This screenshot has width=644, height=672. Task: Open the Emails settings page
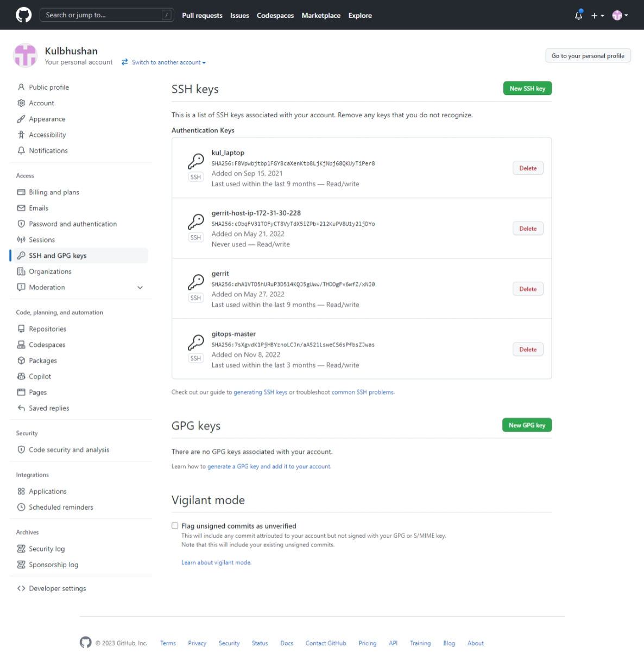point(38,208)
